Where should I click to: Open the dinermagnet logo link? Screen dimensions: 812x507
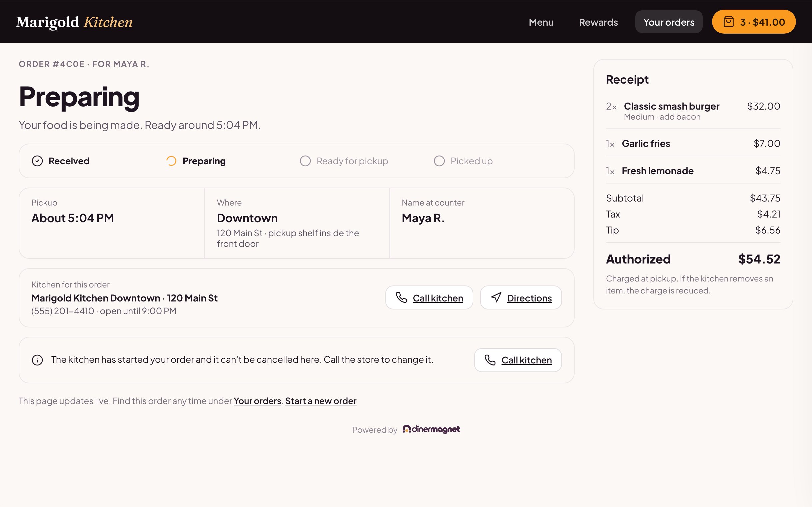click(431, 429)
